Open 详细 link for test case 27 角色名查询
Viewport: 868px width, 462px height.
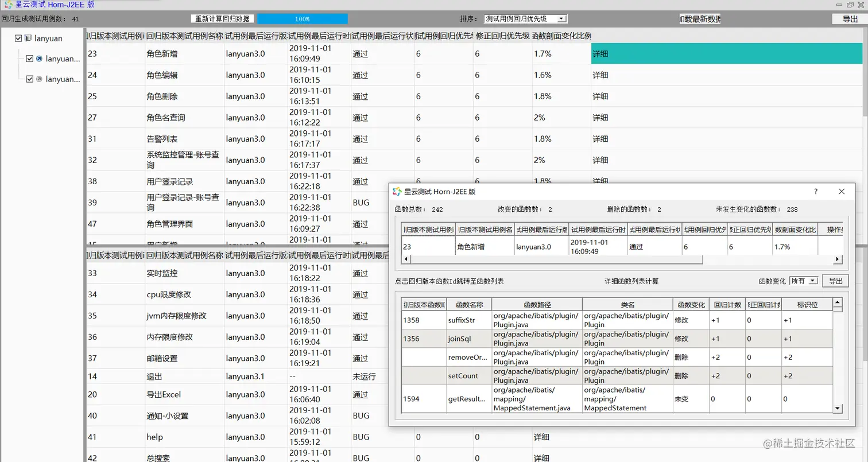click(600, 118)
